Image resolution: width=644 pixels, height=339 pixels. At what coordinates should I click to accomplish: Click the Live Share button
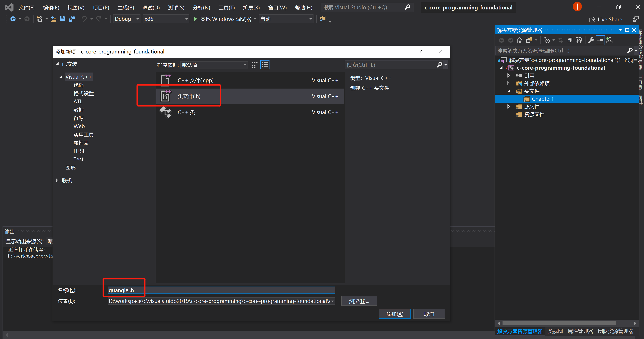click(x=606, y=20)
